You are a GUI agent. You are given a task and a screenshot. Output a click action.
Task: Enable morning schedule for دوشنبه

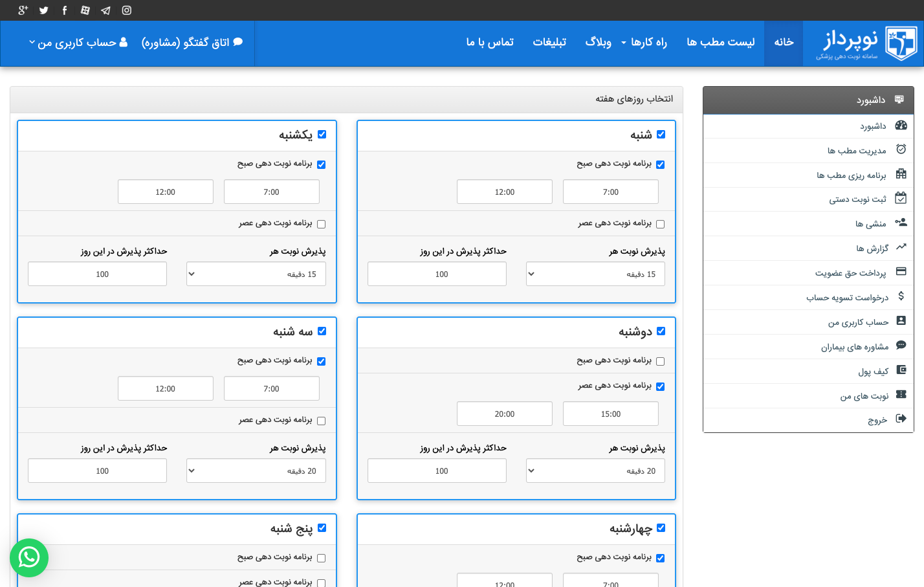tap(660, 361)
